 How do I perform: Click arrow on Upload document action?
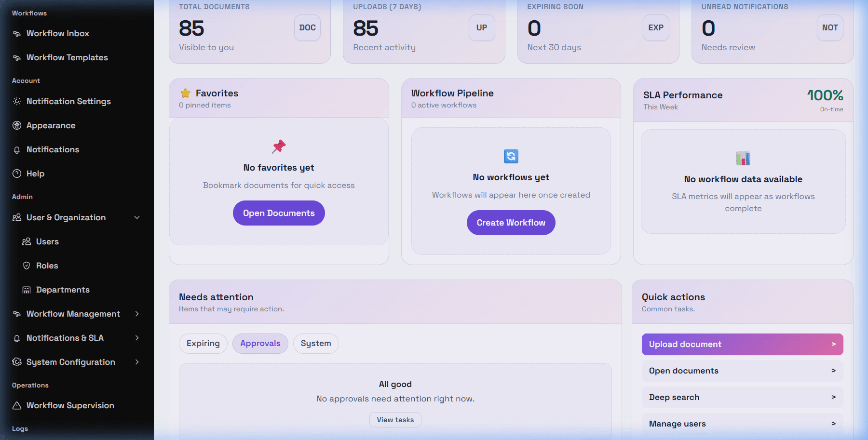(833, 344)
